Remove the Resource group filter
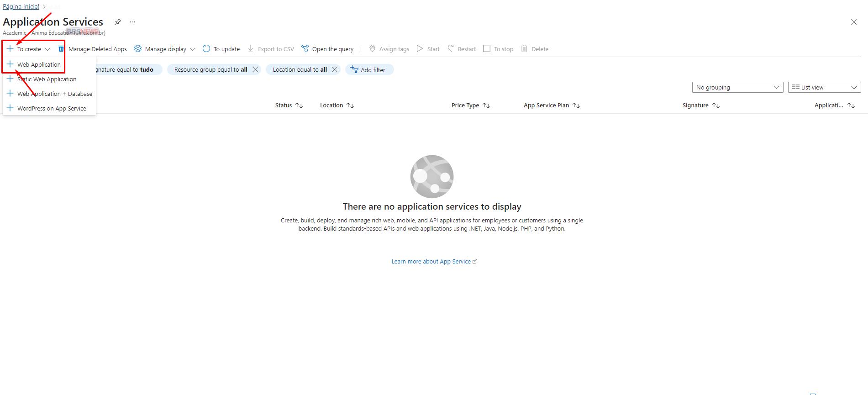This screenshot has height=395, width=868. pos(255,69)
